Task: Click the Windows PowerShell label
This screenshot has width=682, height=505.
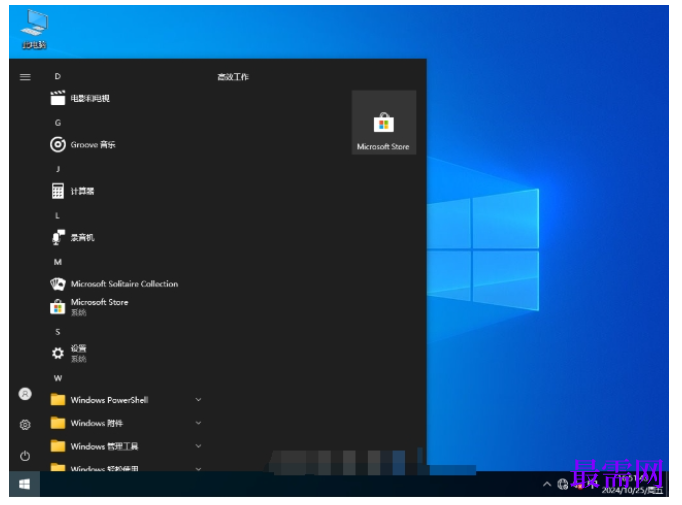Action: point(110,400)
